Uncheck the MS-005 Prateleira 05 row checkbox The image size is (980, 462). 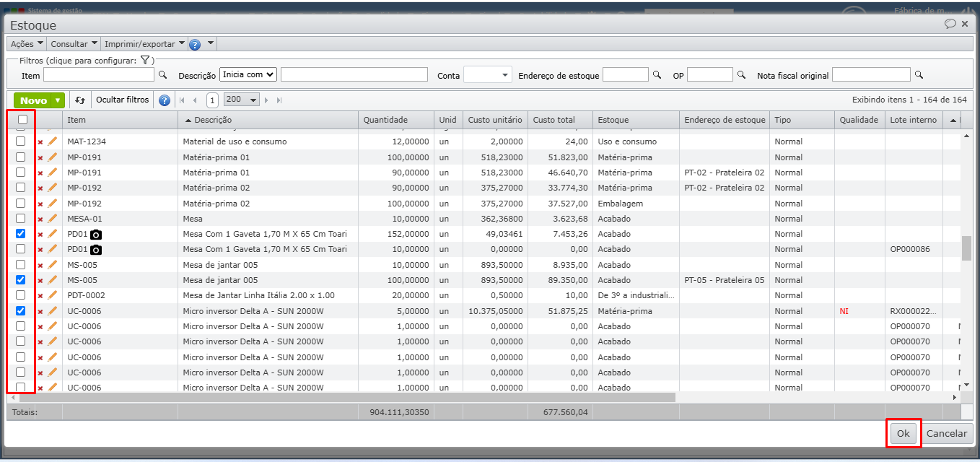point(21,279)
